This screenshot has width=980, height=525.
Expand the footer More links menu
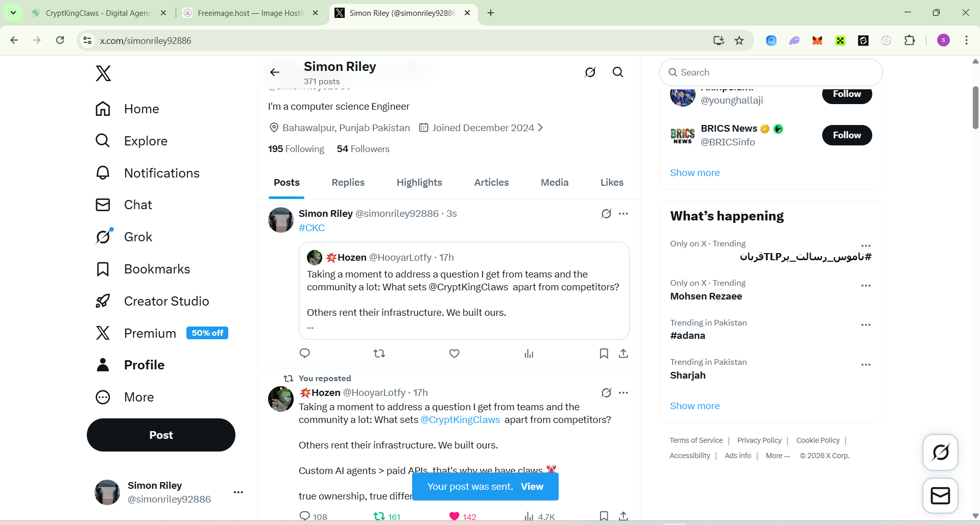(778, 456)
